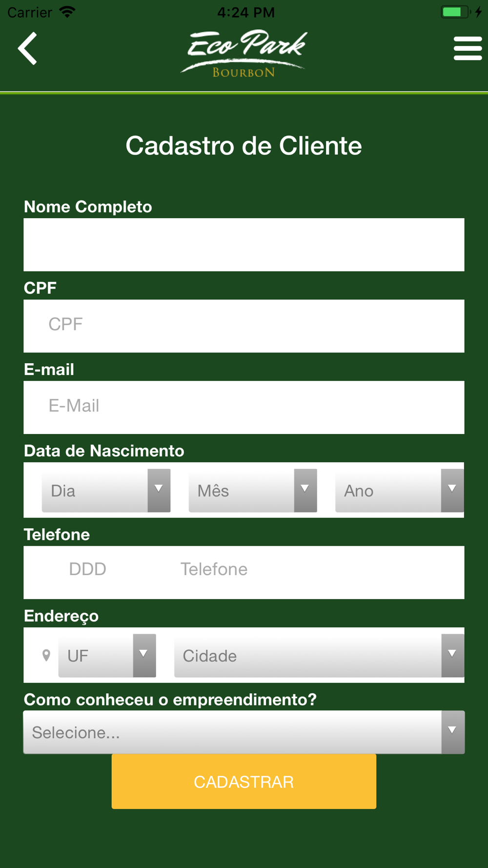Tap the DDD area code field
This screenshot has height=868, width=488.
click(88, 570)
